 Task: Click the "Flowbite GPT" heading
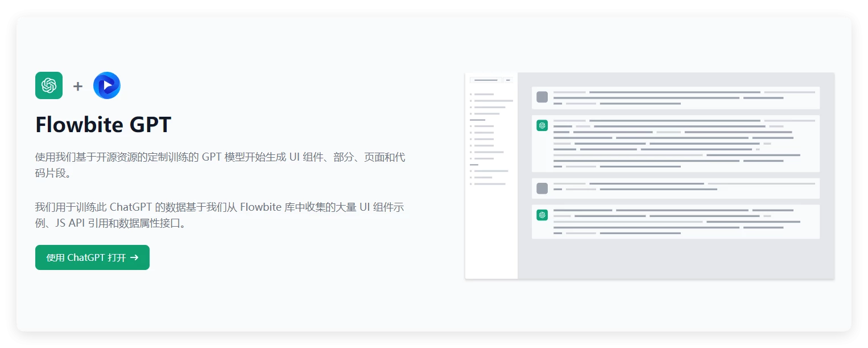coord(103,125)
